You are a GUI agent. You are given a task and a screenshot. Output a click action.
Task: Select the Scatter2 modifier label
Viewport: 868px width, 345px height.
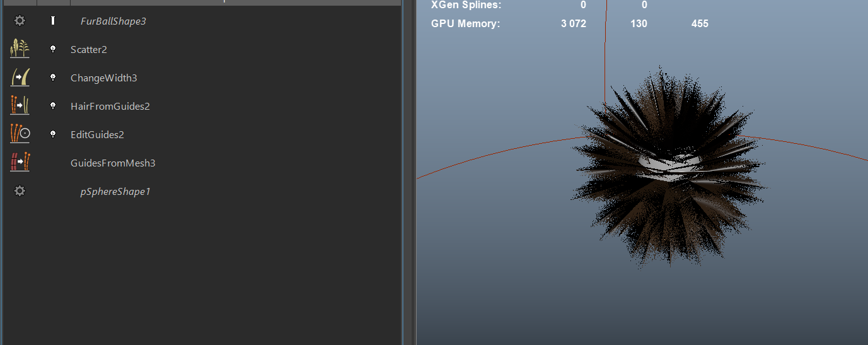[x=88, y=50]
